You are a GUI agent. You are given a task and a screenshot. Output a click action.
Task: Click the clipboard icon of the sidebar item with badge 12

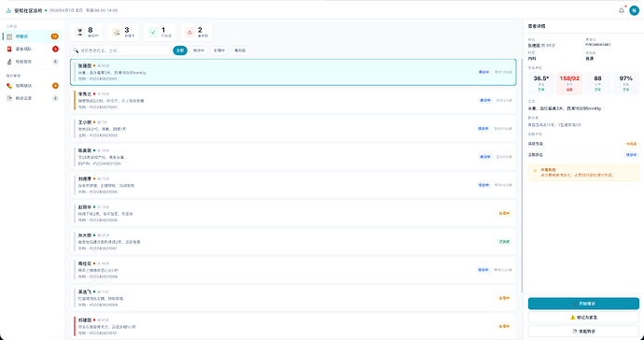tap(9, 36)
